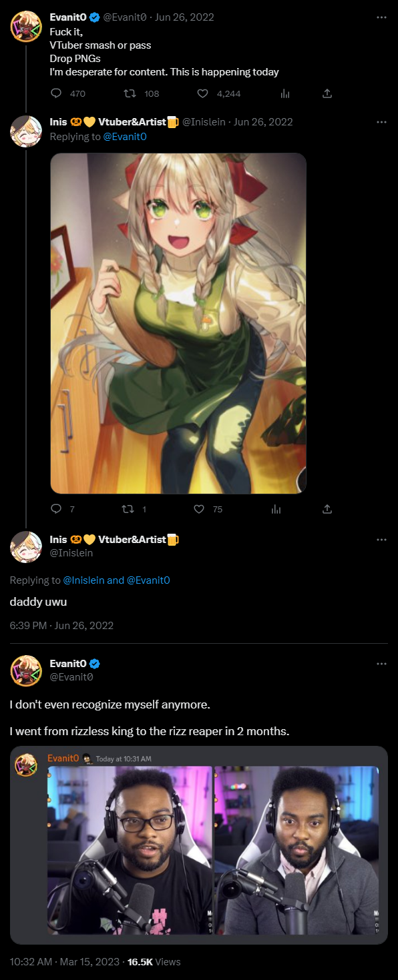
Task: Share Inis's image tweet
Action: [x=327, y=509]
